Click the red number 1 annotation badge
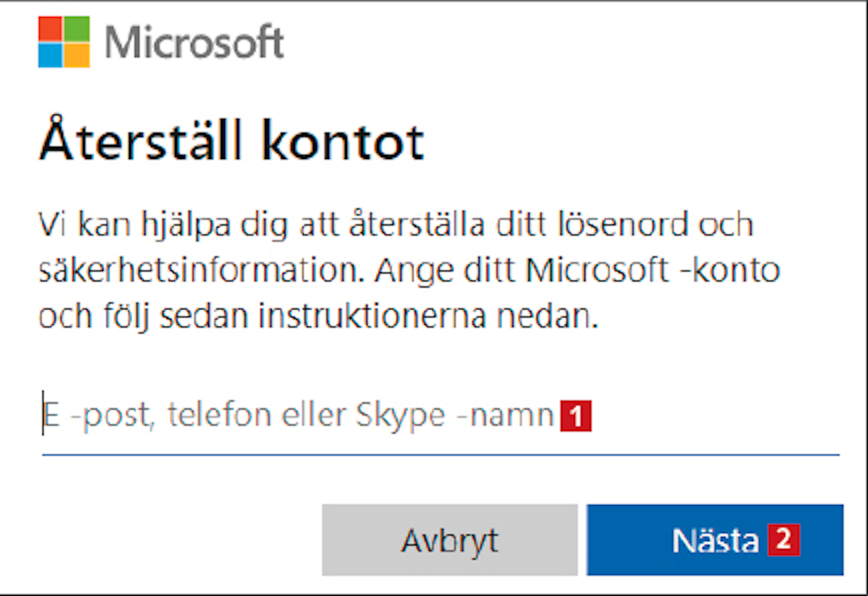Screen dimensions: 868x596 click(576, 416)
